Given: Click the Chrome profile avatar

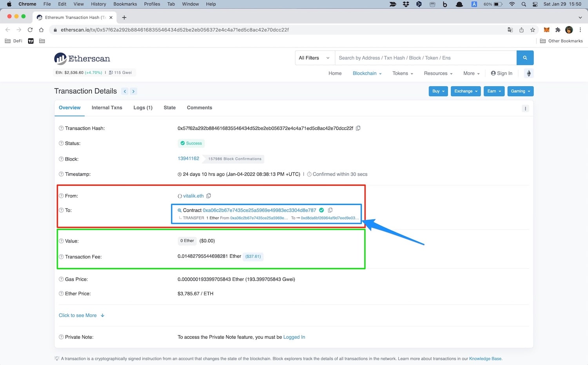Looking at the screenshot, I should (569, 30).
